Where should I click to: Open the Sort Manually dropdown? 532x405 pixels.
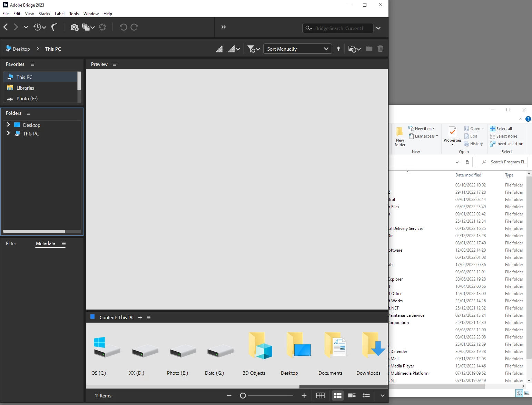[297, 49]
